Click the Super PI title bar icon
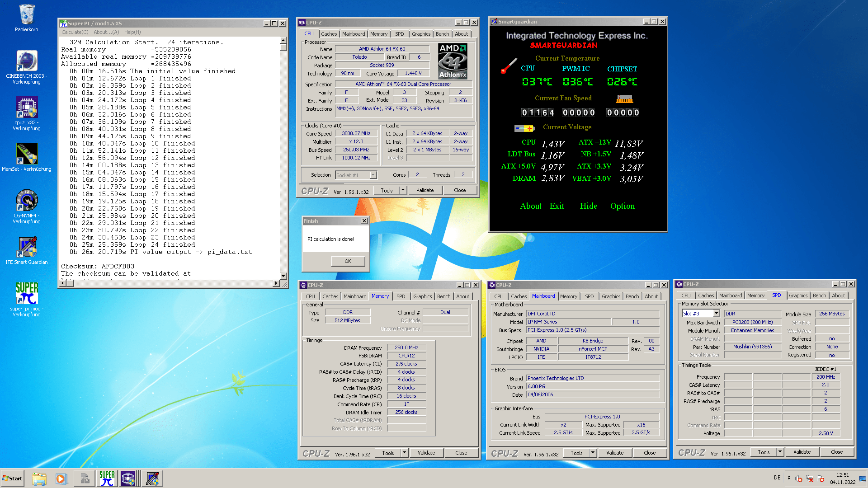The width and height of the screenshot is (868, 488). (x=64, y=23)
